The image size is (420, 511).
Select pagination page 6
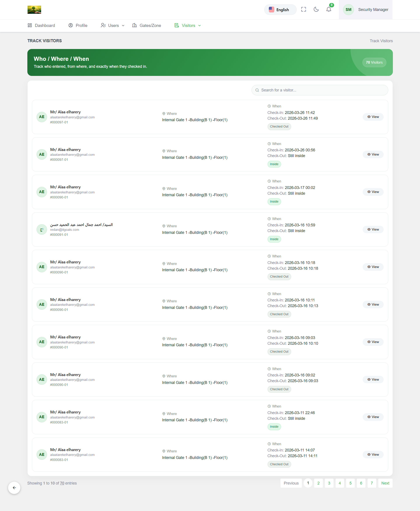[x=361, y=483]
